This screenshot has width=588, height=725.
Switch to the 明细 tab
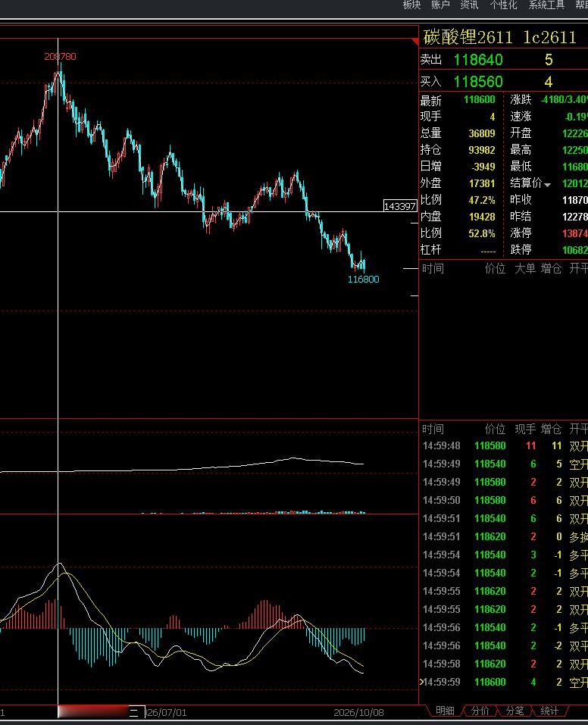[x=445, y=711]
